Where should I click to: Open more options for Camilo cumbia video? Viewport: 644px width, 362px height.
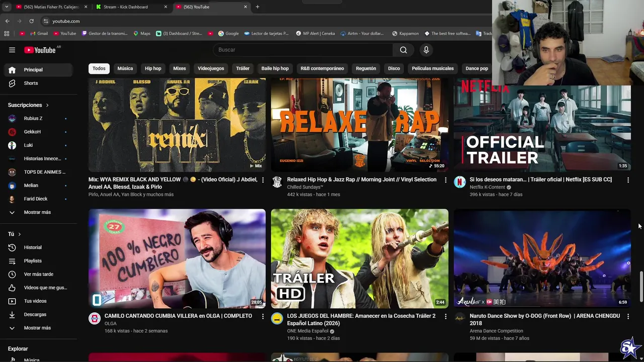click(263, 316)
